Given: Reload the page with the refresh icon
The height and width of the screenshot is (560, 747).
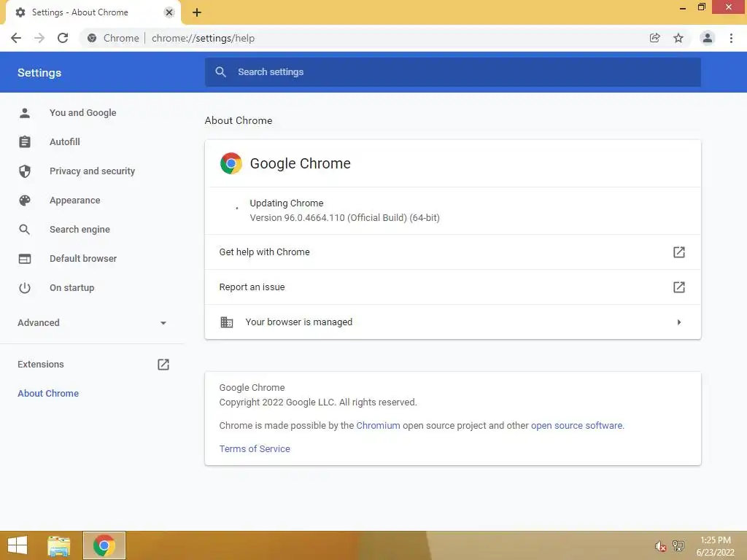Looking at the screenshot, I should [x=63, y=38].
